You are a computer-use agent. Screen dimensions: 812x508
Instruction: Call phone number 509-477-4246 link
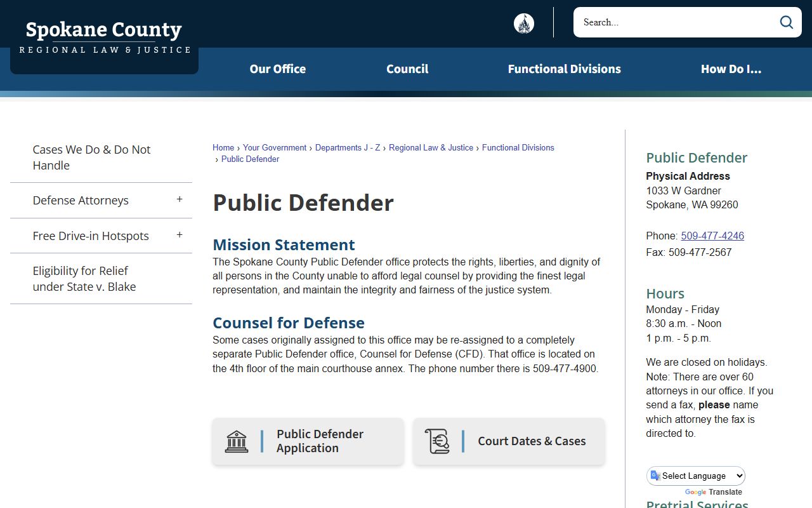click(712, 236)
